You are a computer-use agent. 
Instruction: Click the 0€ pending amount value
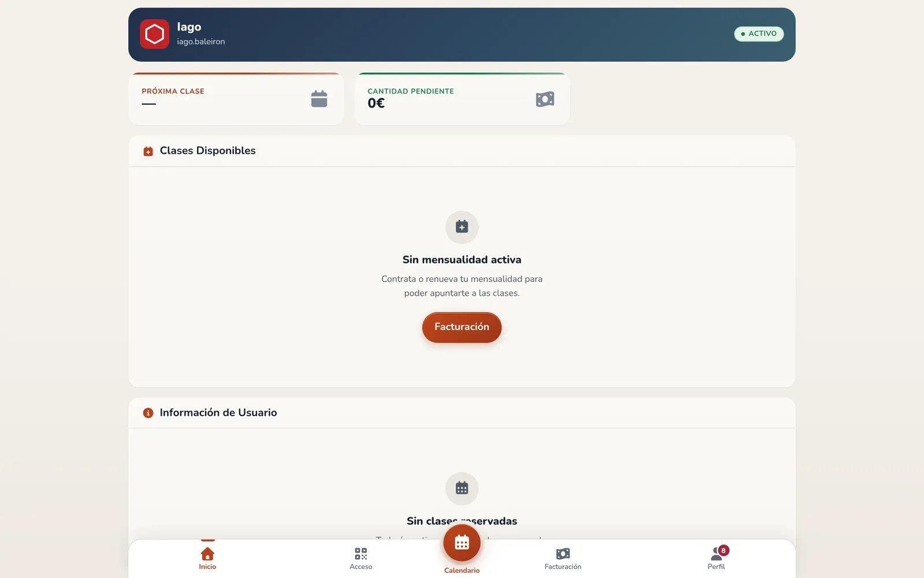(376, 103)
